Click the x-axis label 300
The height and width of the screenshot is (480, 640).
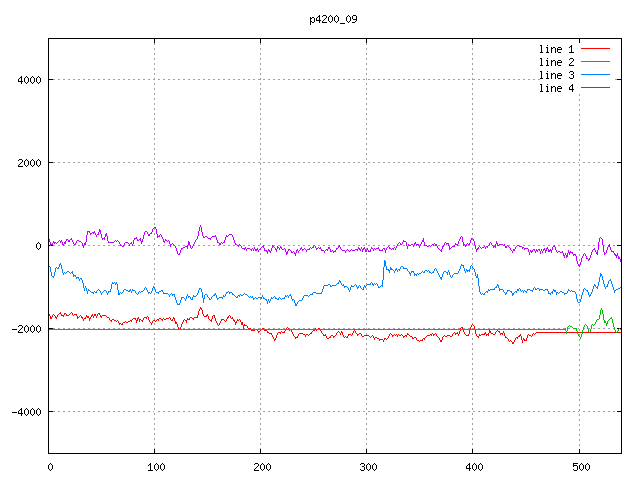coord(368,467)
